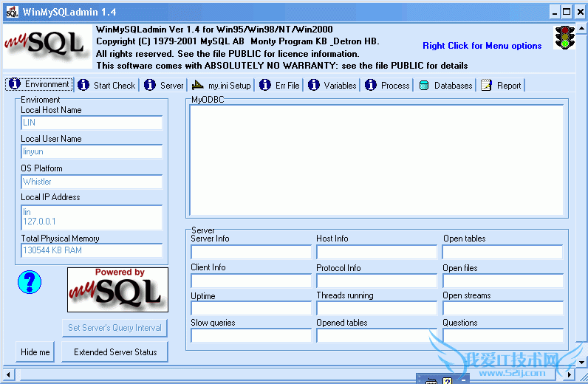Click inside the MyODBC text area

tap(376, 160)
